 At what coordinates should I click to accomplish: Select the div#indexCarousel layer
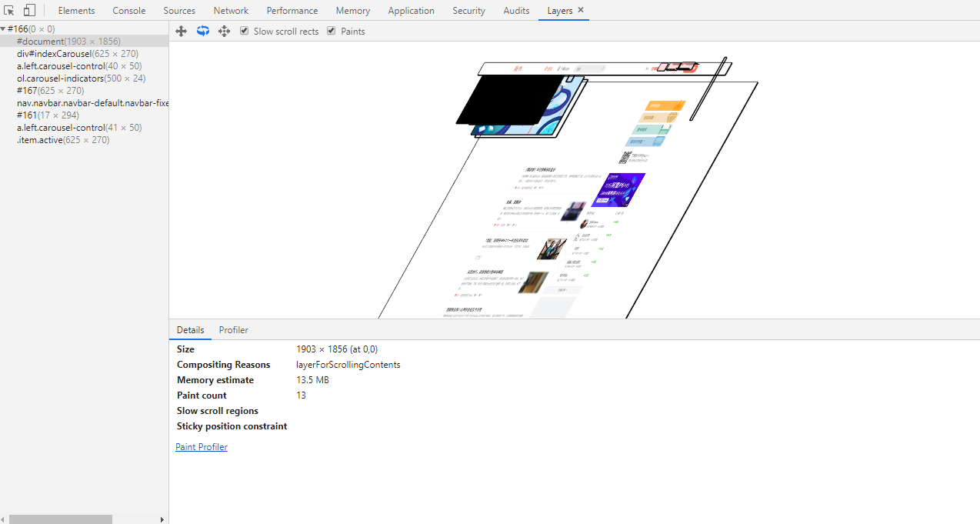click(77, 54)
